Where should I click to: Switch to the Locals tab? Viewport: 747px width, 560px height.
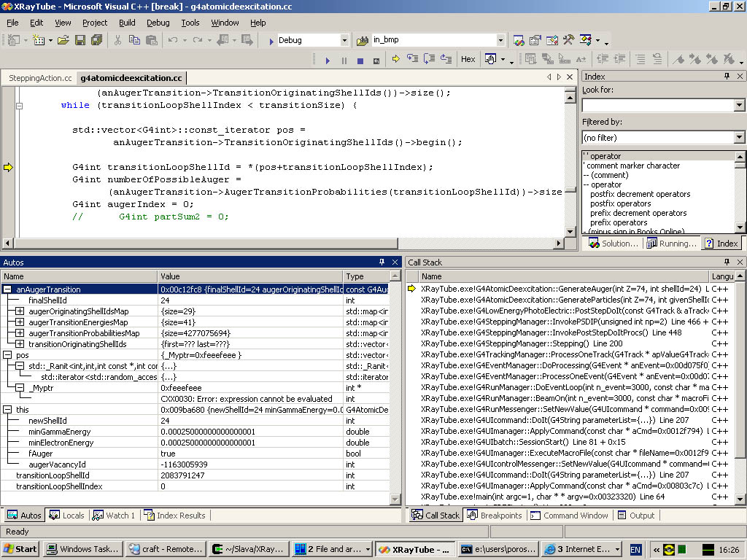coord(67,516)
